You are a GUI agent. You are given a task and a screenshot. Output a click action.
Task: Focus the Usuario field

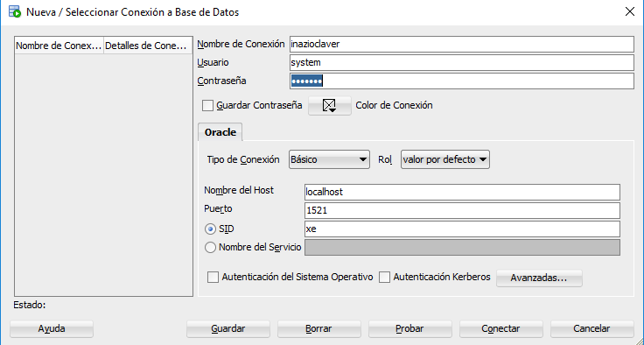tap(462, 62)
